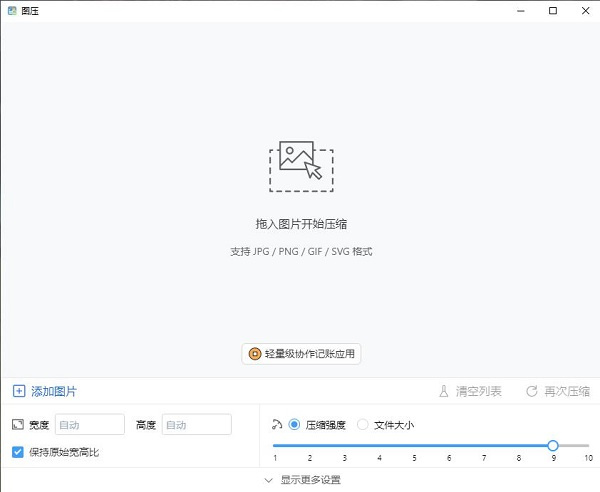Click the broom icon for 清空列表

coord(444,391)
